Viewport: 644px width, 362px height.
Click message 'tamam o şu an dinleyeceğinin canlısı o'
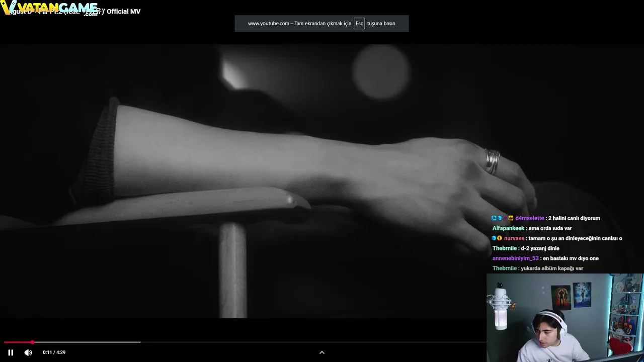575,238
